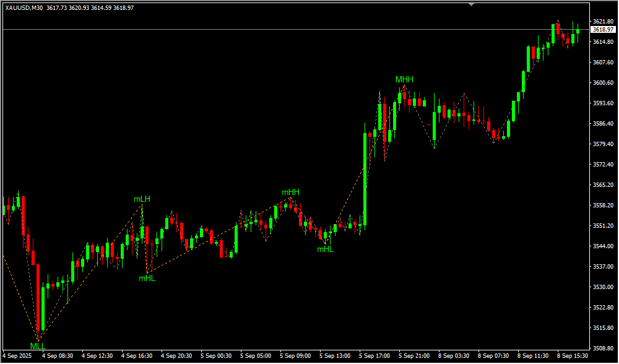Image resolution: width=619 pixels, height=364 pixels.
Task: Click the XAUUSD,M30 chart title text
Action: 24,7
